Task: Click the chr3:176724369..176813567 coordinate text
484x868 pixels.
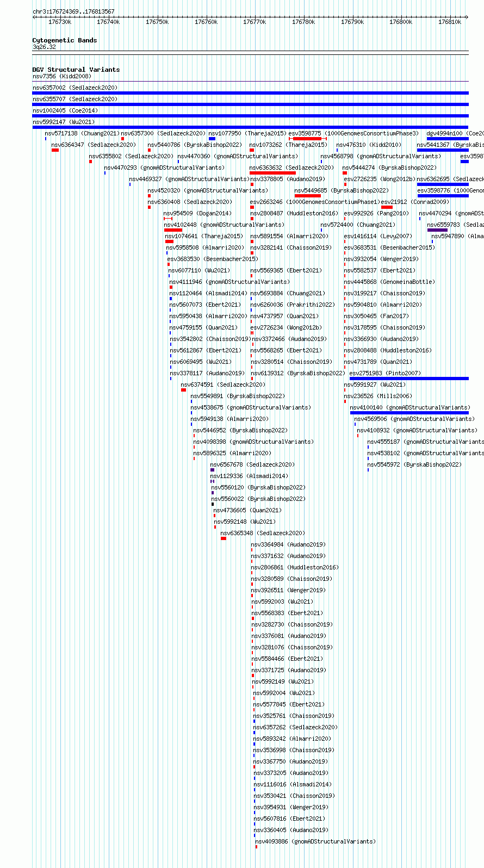Action: pos(73,12)
